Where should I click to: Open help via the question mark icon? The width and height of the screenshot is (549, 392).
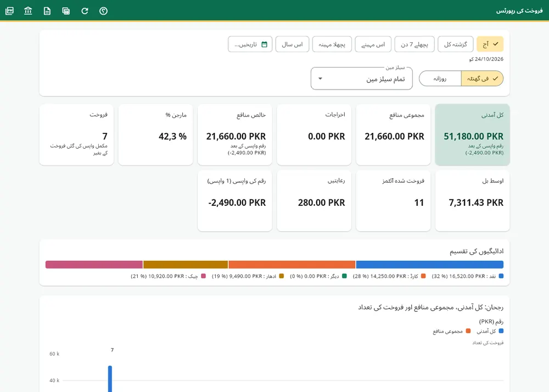pyautogui.click(x=103, y=11)
